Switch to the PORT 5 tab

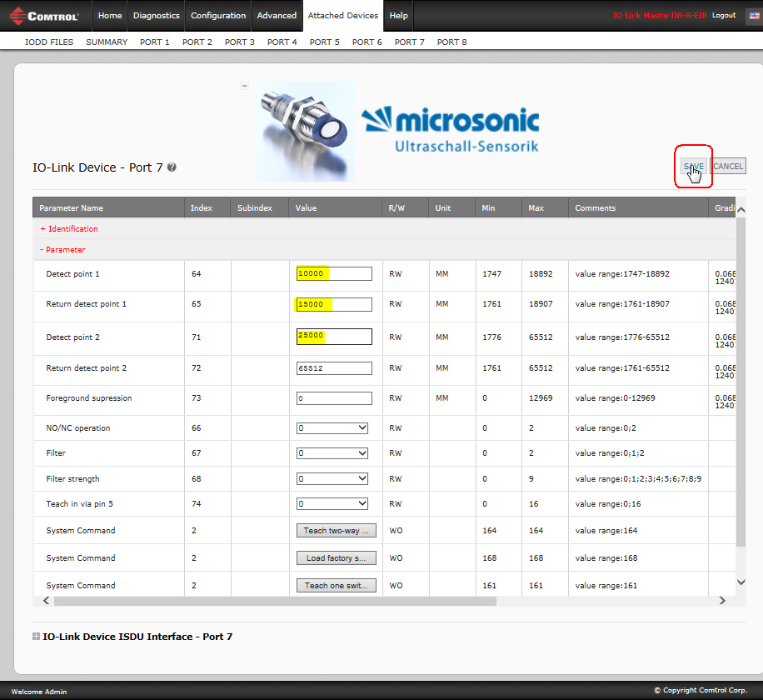coord(325,42)
